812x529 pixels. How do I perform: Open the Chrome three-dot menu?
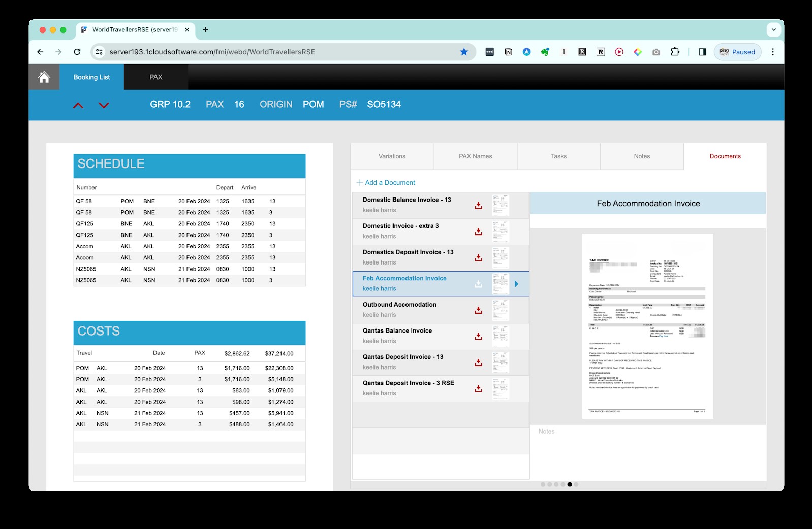[x=773, y=52]
